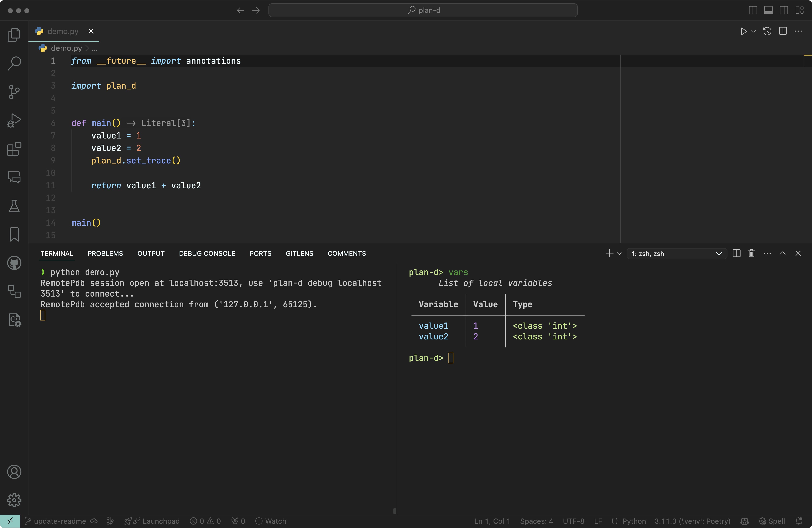Click the Run Python File play icon
Viewport: 812px width, 528px height.
pyautogui.click(x=743, y=31)
